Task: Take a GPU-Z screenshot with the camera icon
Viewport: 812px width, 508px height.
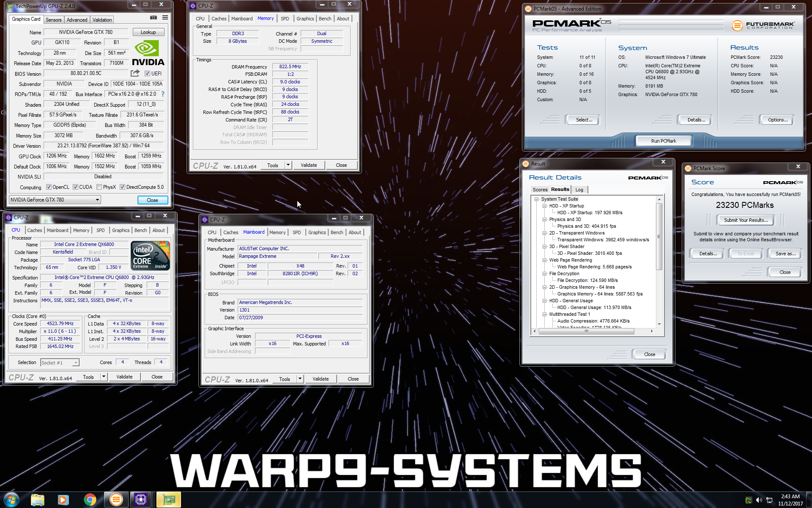Action: pyautogui.click(x=154, y=17)
